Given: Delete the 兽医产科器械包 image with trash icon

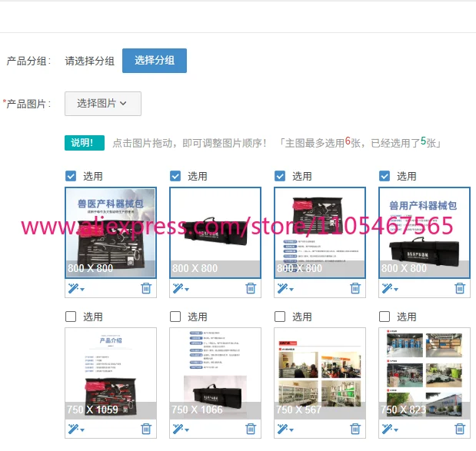Looking at the screenshot, I should pos(146,288).
